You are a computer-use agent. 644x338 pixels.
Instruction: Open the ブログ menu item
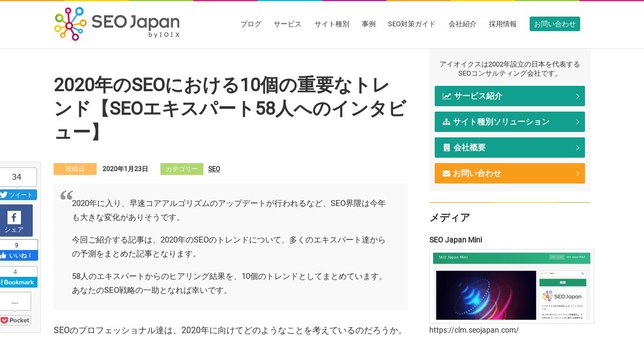coord(251,24)
